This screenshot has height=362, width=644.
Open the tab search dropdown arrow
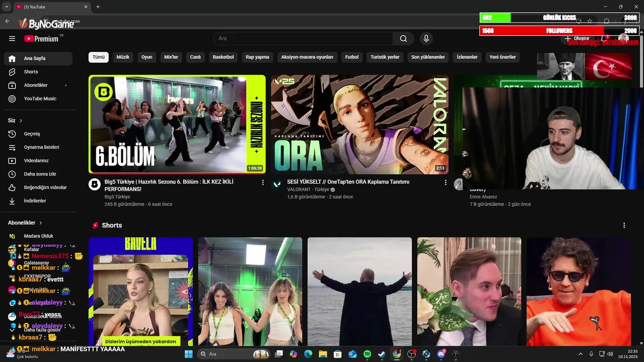tap(6, 7)
